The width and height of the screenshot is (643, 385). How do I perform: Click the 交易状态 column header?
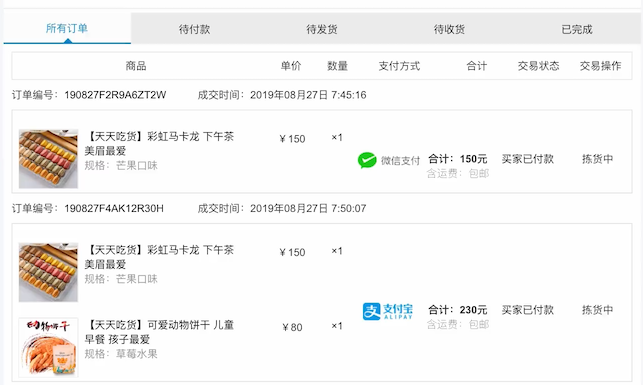click(x=538, y=66)
